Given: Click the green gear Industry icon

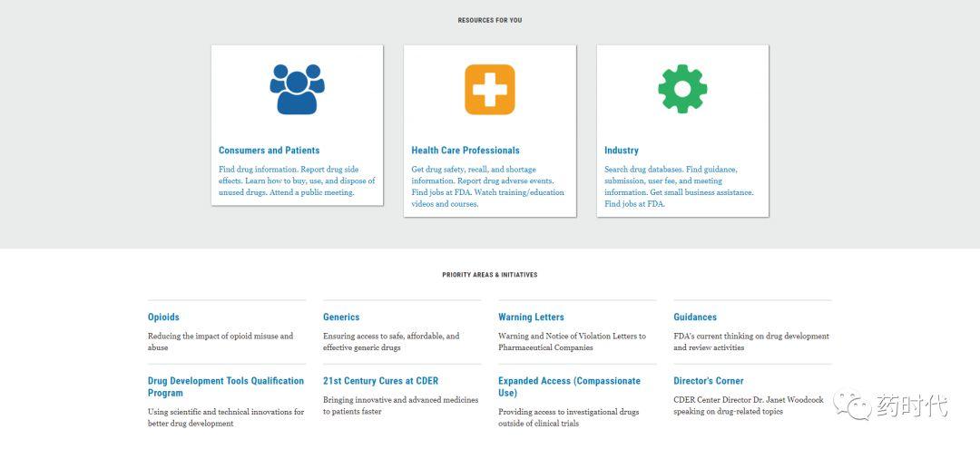Looking at the screenshot, I should tap(682, 89).
